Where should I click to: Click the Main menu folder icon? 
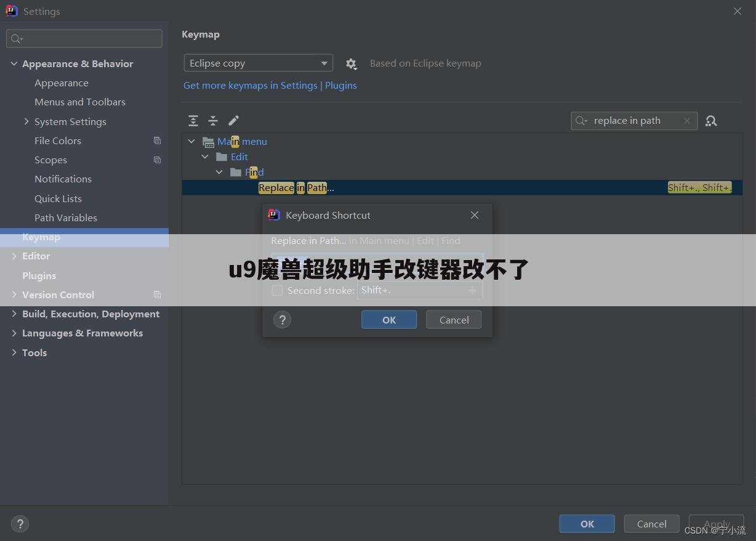208,142
